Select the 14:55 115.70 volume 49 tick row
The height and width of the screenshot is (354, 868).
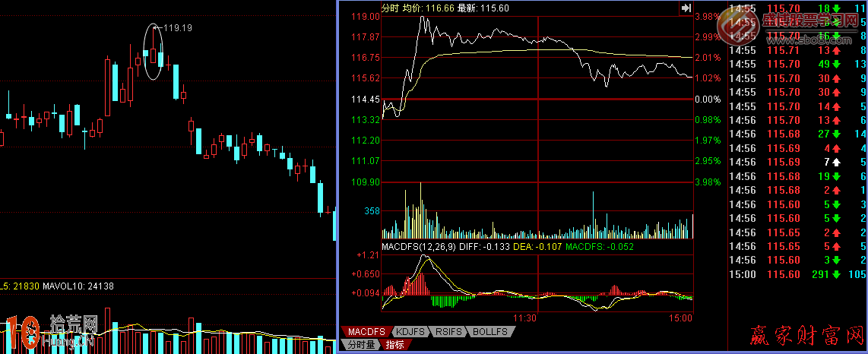pos(798,64)
